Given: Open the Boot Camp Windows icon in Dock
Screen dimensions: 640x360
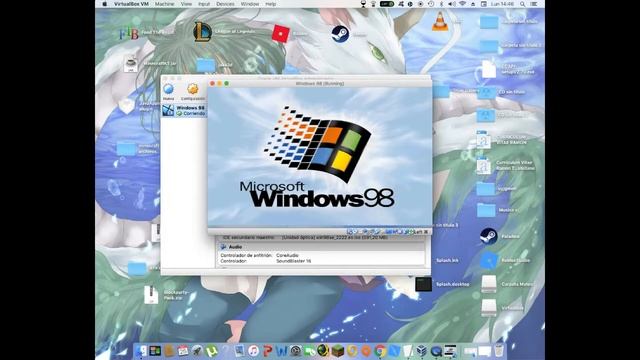Looking at the screenshot, I should coord(155,351).
